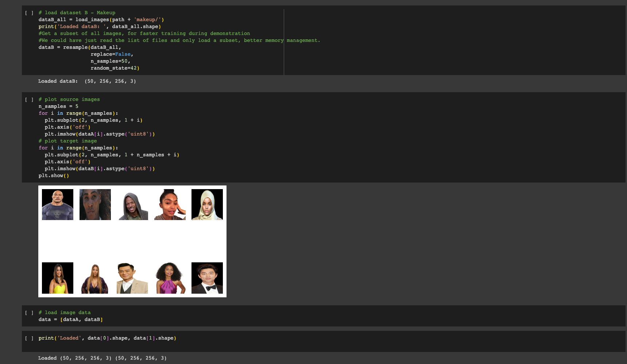Run the plot source images cell
Screen dimensions: 627x364
[x=29, y=99]
